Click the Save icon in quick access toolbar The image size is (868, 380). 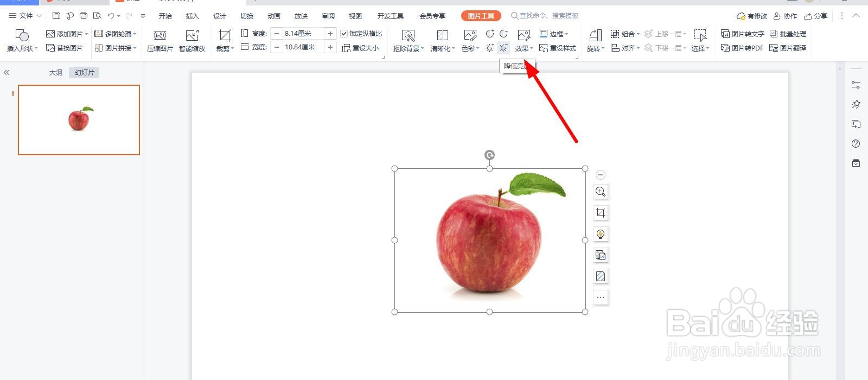(x=56, y=16)
